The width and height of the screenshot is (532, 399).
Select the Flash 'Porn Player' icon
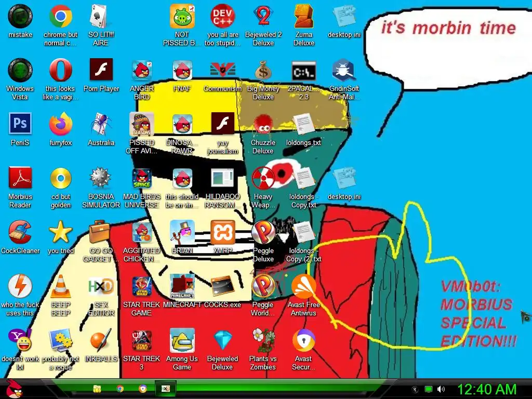[x=101, y=70]
